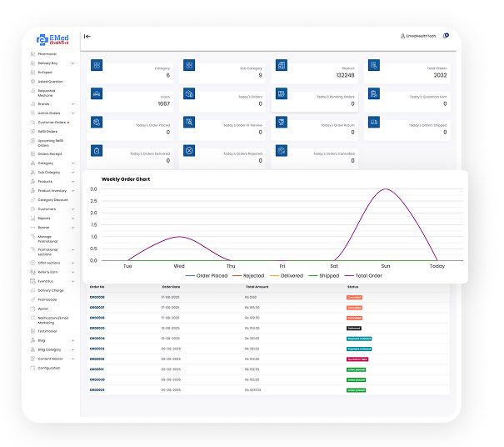Expand the Delivery Boy sidebar menu
The width and height of the screenshot is (504, 447).
tap(73, 63)
